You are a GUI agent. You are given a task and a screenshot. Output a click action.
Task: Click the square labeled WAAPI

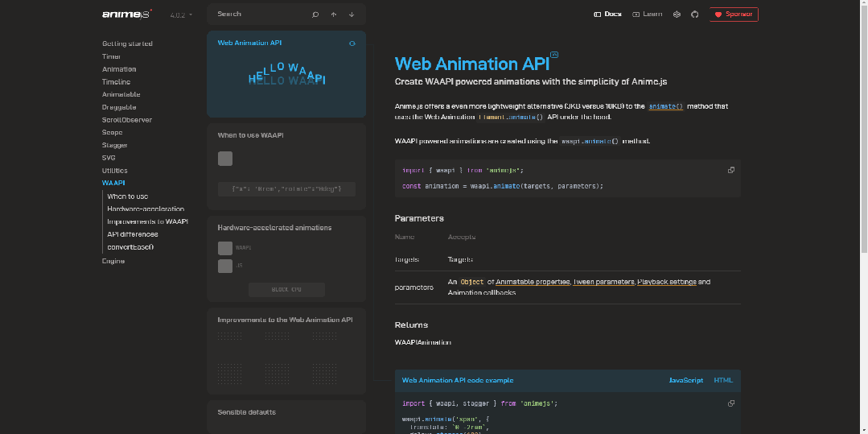(x=225, y=248)
